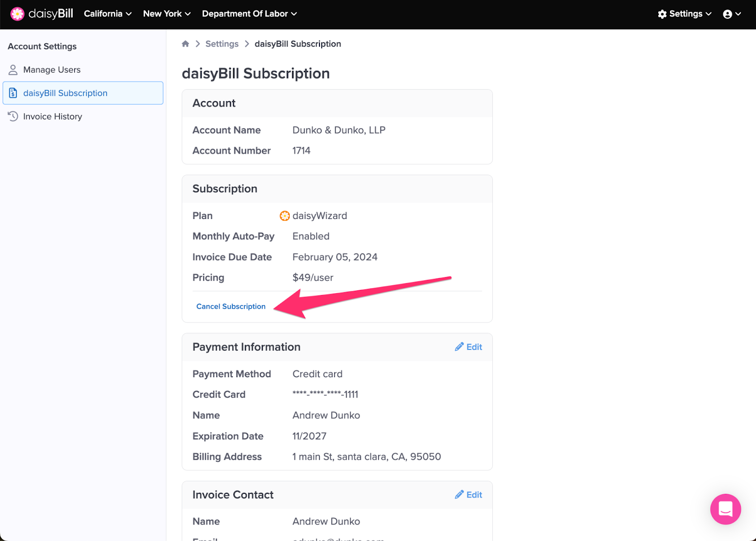Open Invoice History in sidebar
Viewport: 756px width, 541px height.
point(83,116)
